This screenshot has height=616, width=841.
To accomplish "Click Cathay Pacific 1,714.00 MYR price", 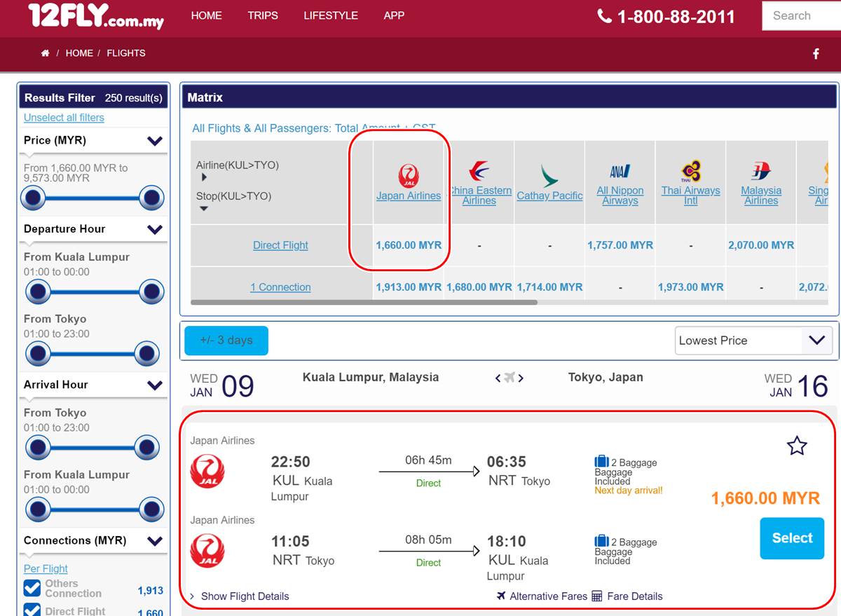I will pos(549,287).
